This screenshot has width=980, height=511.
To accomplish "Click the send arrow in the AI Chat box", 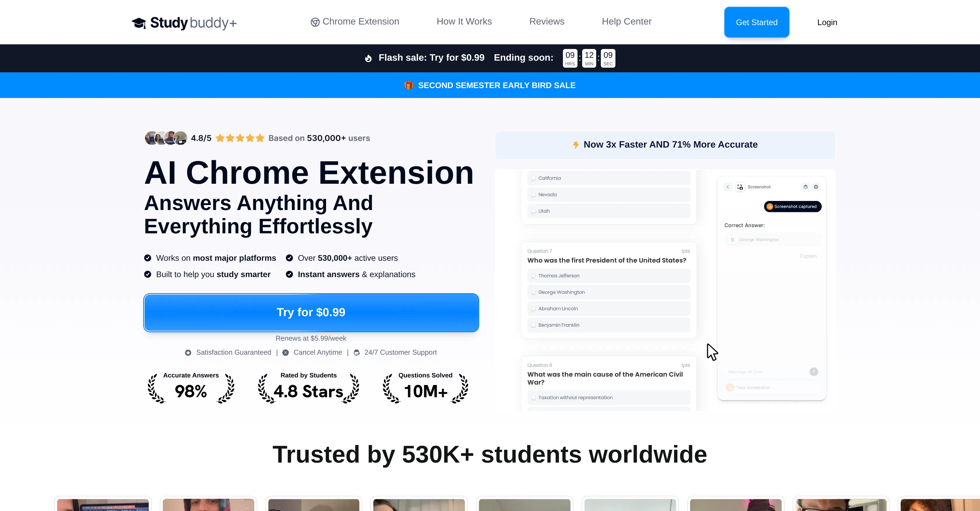I will tap(813, 372).
